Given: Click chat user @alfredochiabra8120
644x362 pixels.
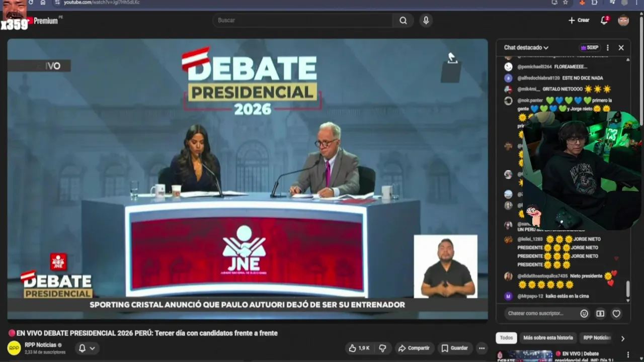Looking at the screenshot, I should [538, 78].
